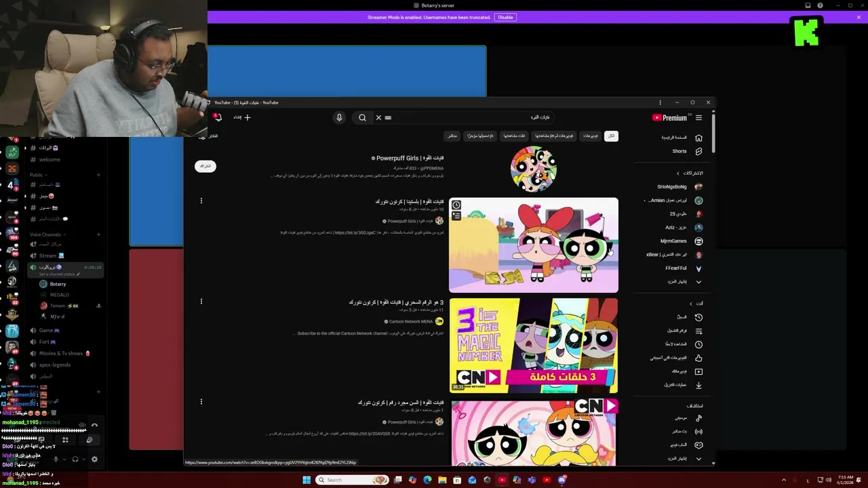
Task: Open Gaming in Explore section
Action: [x=686, y=445]
